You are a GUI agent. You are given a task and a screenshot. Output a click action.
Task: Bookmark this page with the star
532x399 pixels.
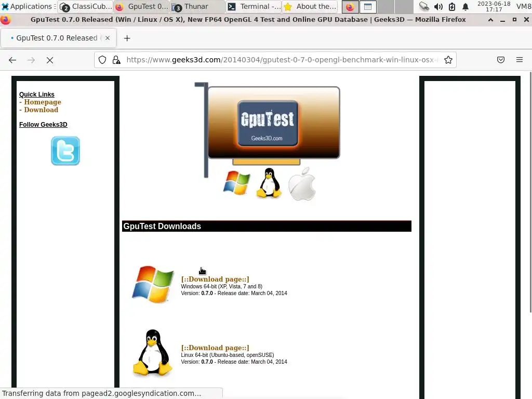coord(448,60)
